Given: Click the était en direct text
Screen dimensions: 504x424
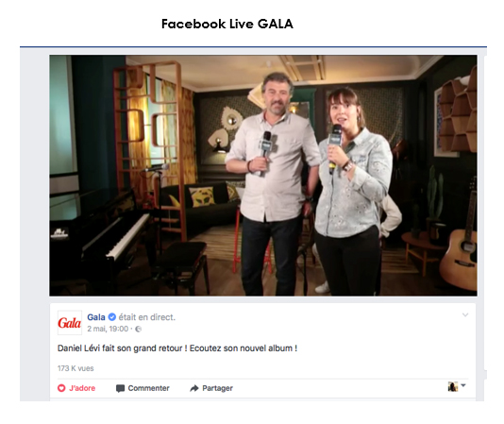Looking at the screenshot, I should click(x=147, y=317).
